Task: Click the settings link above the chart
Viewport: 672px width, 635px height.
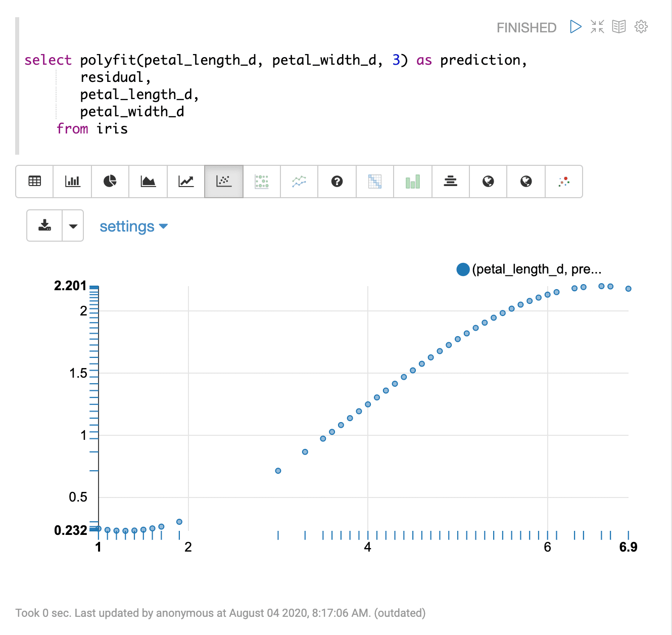Action: tap(127, 226)
